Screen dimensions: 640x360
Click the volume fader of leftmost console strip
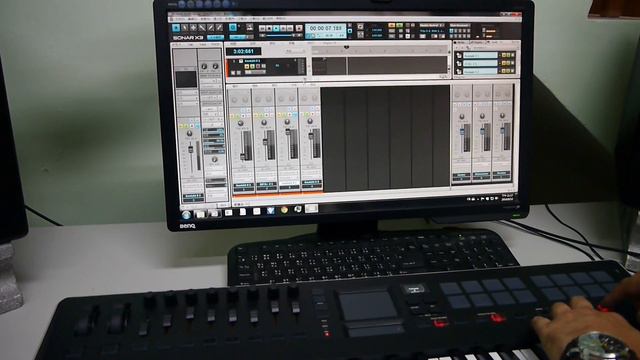pyautogui.click(x=242, y=157)
